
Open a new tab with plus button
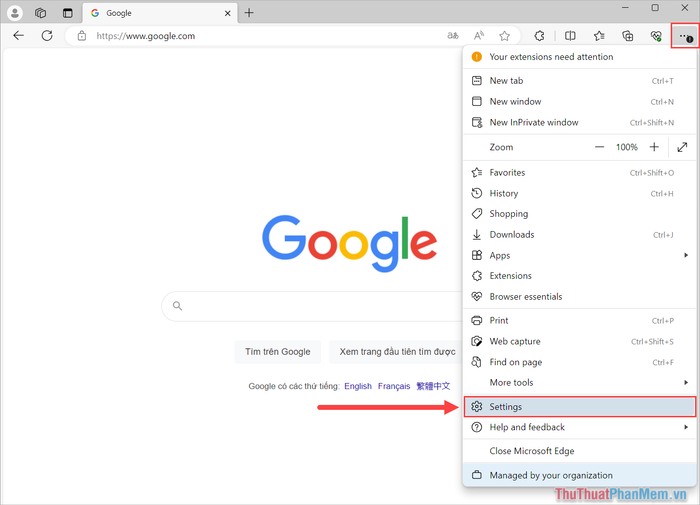249,13
